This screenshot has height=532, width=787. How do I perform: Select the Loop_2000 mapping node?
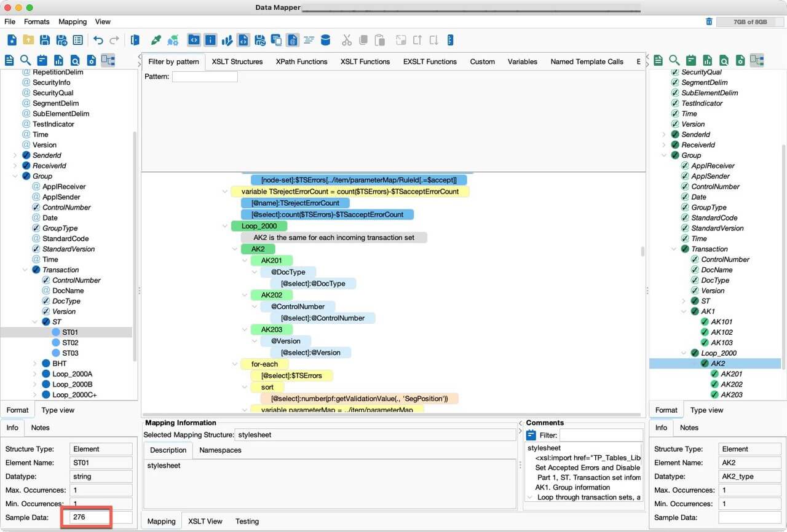pyautogui.click(x=259, y=226)
